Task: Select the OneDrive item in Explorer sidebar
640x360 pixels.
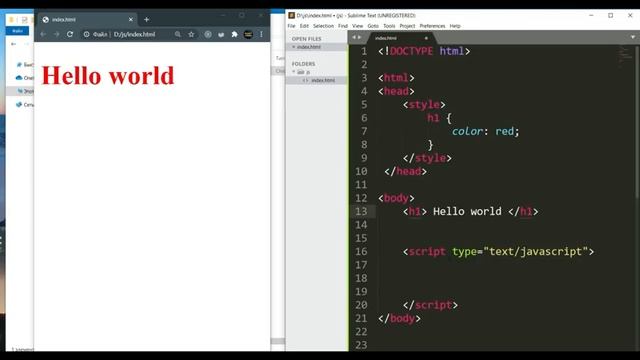Action: coord(24,78)
